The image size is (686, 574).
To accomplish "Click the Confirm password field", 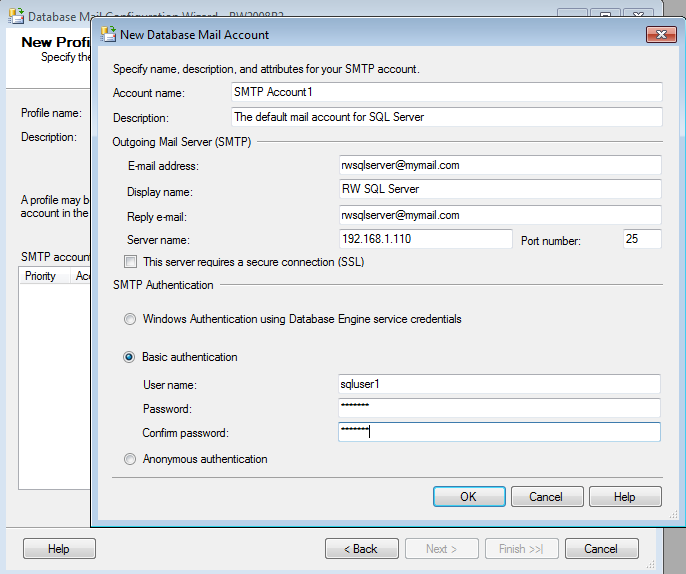I will point(500,432).
